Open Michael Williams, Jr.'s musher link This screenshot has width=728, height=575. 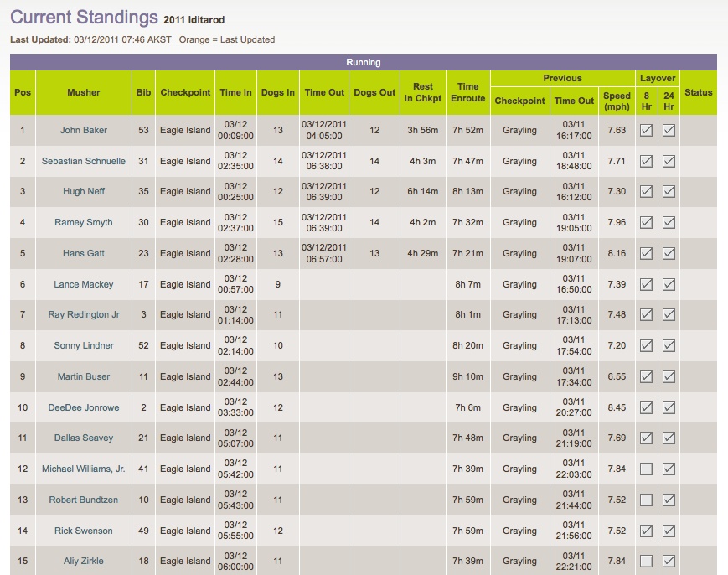coord(84,469)
